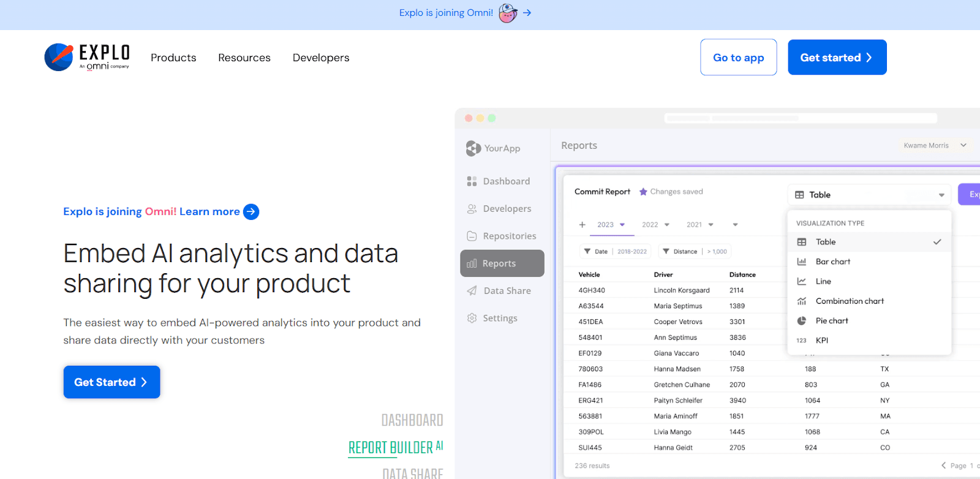Select Bar chart visualization type
The height and width of the screenshot is (479, 980).
click(x=869, y=262)
